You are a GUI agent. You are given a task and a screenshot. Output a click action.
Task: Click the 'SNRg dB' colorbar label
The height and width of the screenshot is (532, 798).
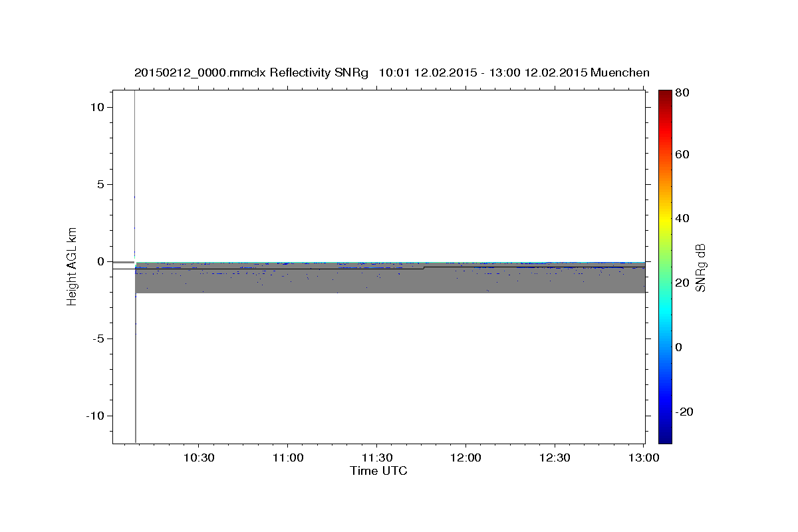(700, 267)
